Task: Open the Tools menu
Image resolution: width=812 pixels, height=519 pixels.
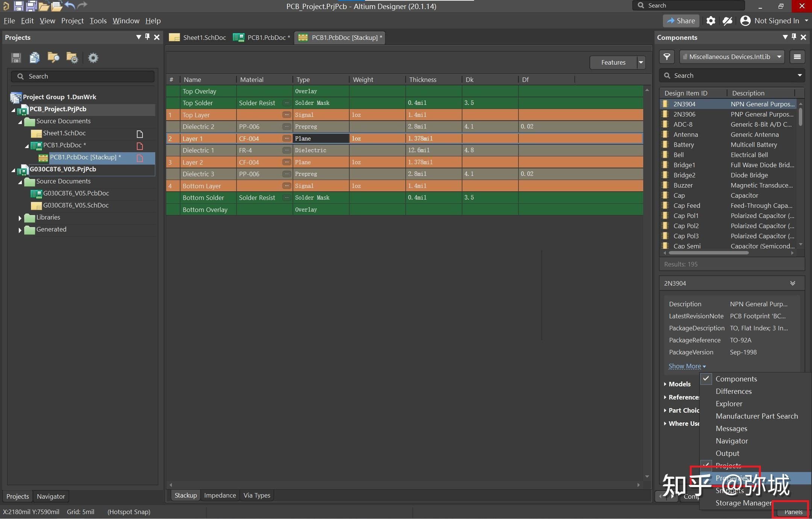Action: pyautogui.click(x=98, y=21)
